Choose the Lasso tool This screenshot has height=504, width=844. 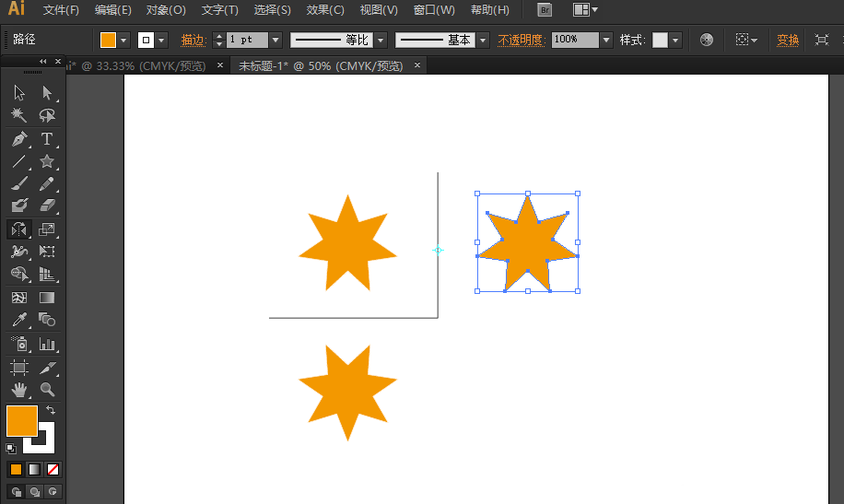click(47, 115)
